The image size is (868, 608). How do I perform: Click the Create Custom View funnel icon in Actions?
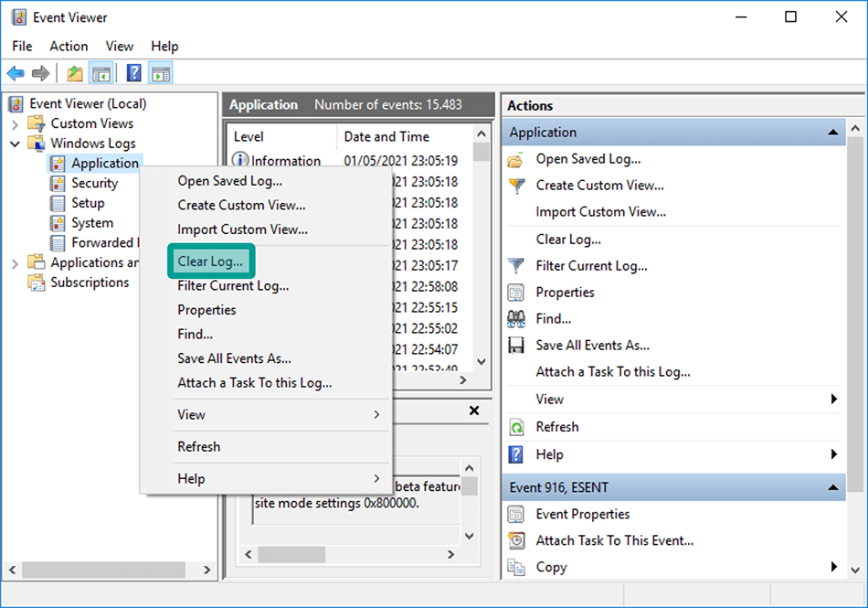(x=516, y=186)
